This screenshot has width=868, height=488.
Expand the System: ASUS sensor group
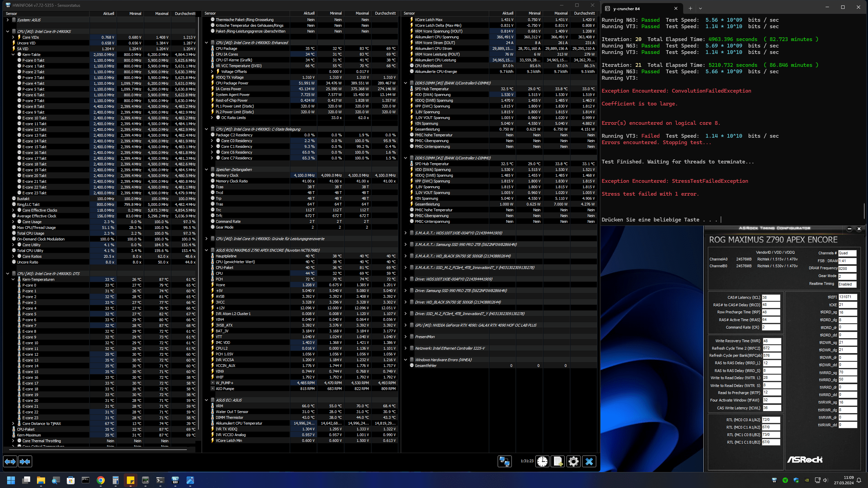[x=7, y=20]
